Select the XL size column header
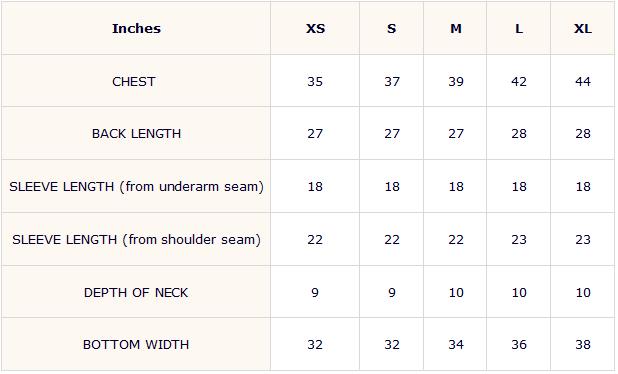 coord(583,28)
